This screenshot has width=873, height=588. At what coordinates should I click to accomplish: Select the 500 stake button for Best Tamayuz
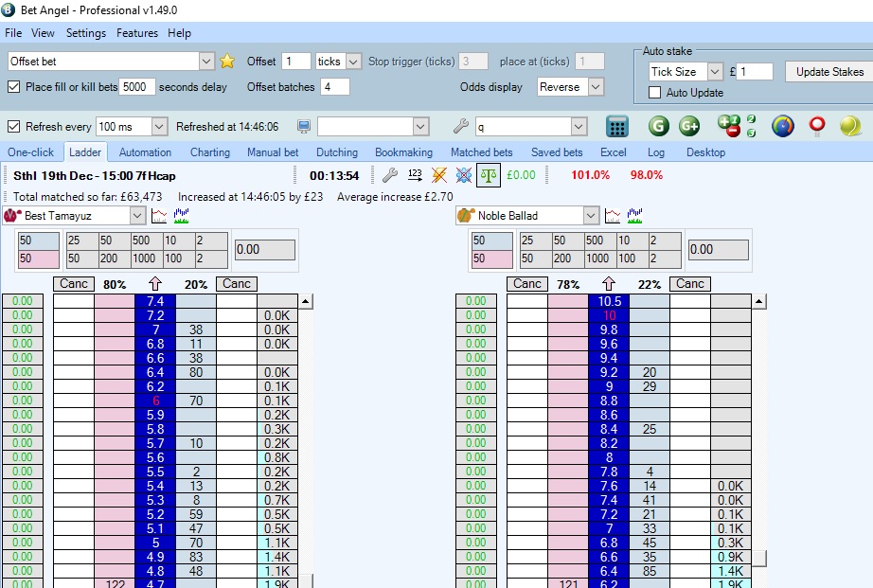pyautogui.click(x=147, y=241)
